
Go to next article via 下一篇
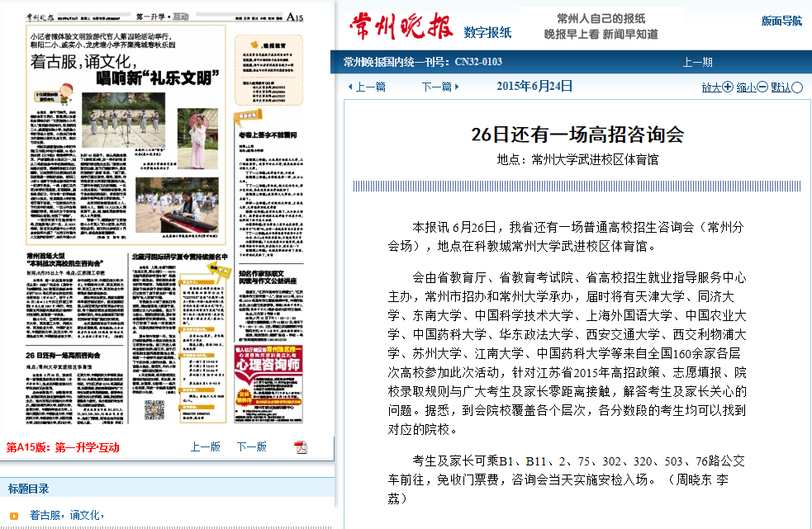click(436, 87)
